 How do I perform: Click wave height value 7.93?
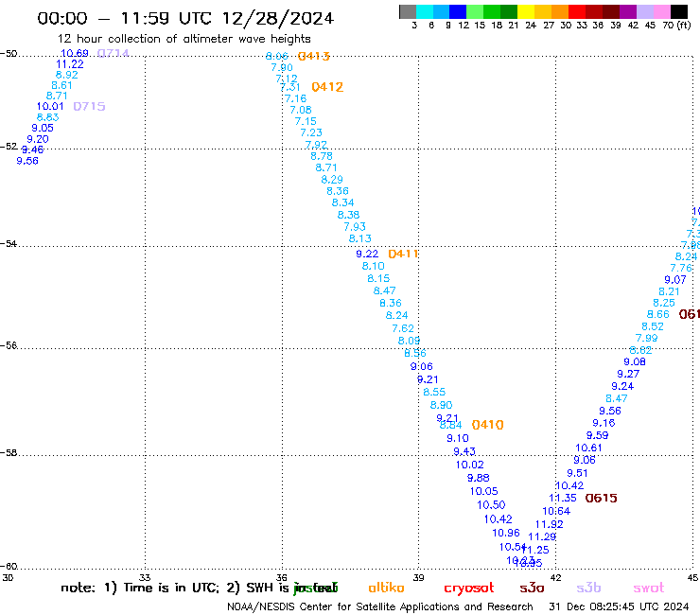coord(355,227)
